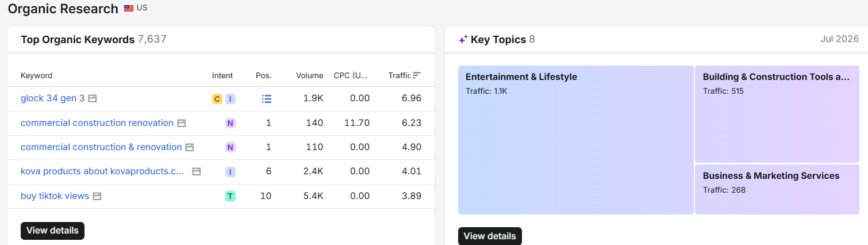Click CPC value 11.70

358,123
